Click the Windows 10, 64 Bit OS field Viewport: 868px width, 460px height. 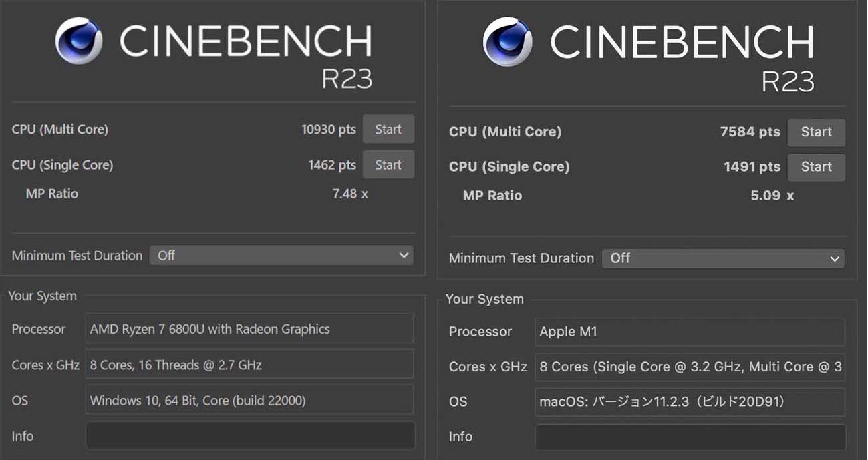tap(250, 400)
